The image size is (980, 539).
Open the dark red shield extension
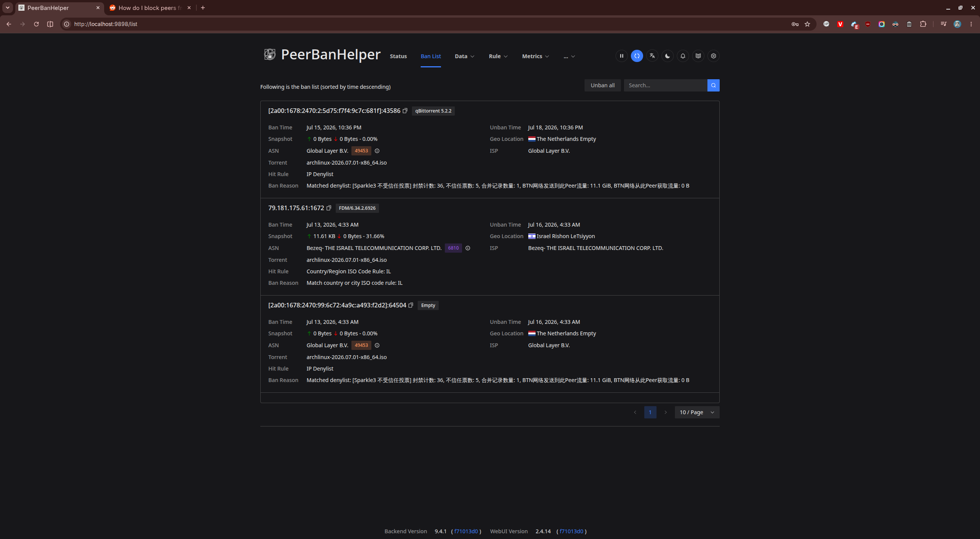coord(868,24)
